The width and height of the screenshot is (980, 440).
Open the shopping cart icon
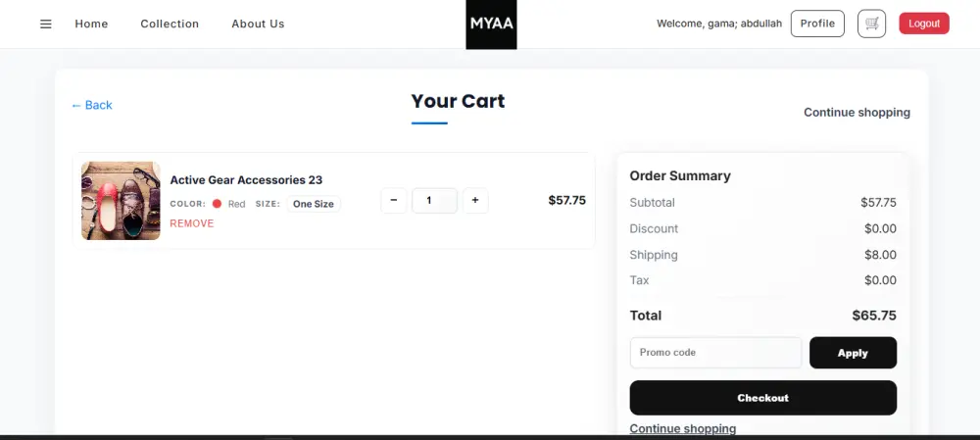tap(871, 24)
